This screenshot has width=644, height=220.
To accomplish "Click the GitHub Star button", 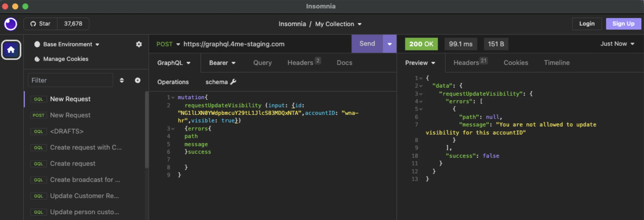I will click(x=40, y=24).
